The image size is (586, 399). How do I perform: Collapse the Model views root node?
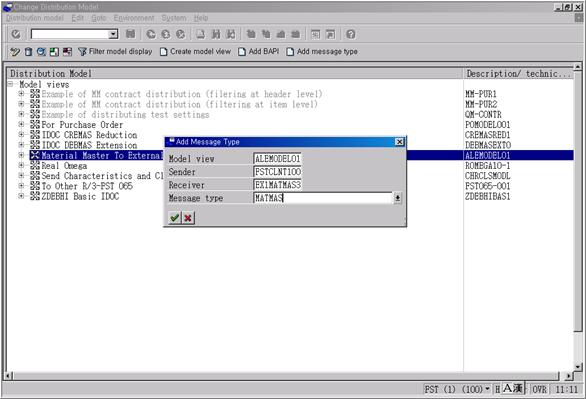pos(11,84)
